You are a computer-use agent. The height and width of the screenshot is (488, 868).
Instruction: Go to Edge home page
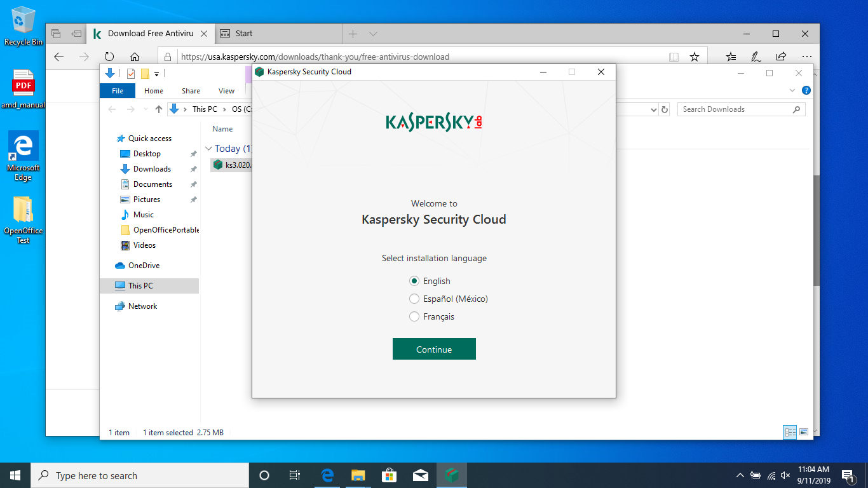[x=135, y=57]
